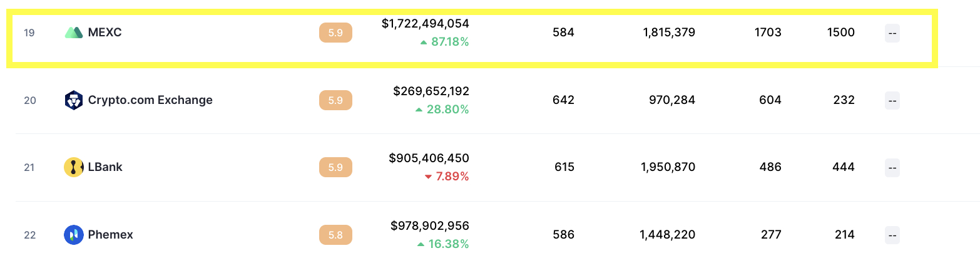Viewport: 980px width, 258px height.
Task: Click the Phemex blue logo icon
Action: coord(74,235)
